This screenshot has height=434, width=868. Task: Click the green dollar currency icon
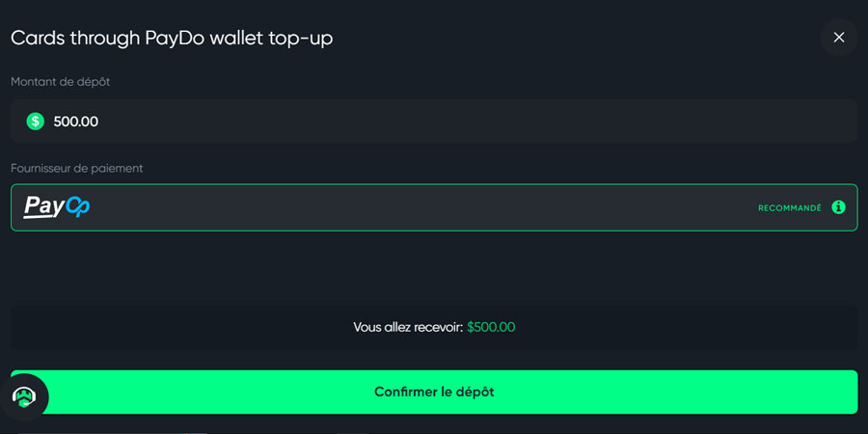[x=36, y=122]
